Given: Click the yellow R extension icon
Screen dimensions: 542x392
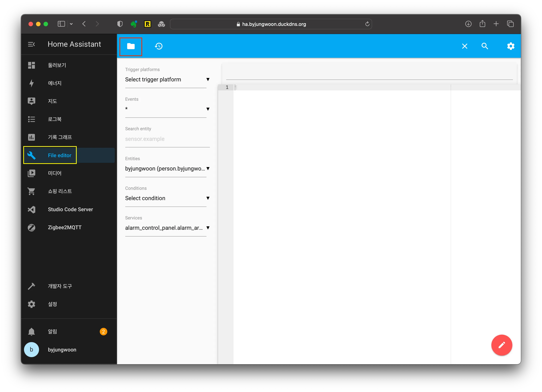Looking at the screenshot, I should pos(147,24).
